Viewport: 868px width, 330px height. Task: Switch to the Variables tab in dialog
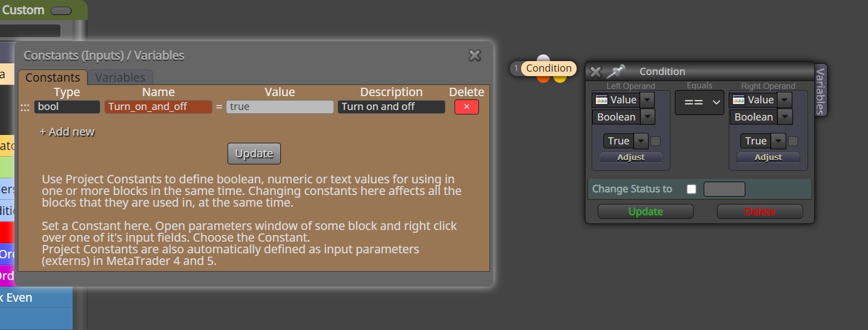[120, 77]
